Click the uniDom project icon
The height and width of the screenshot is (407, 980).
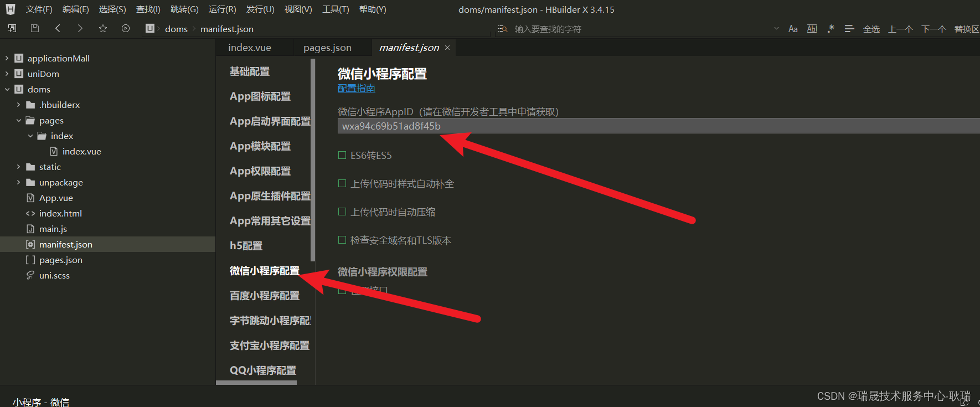[x=19, y=74]
